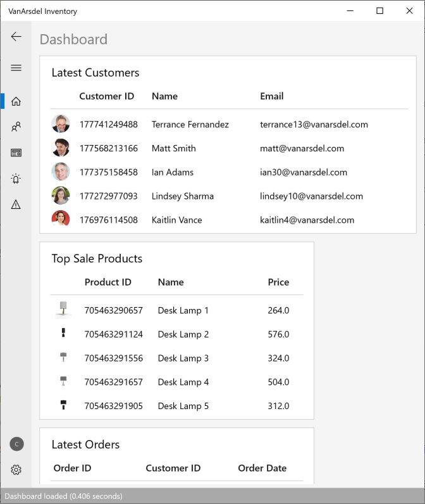The width and height of the screenshot is (425, 504).
Task: Click the Top Sale Products panel title
Action: pyautogui.click(x=97, y=258)
